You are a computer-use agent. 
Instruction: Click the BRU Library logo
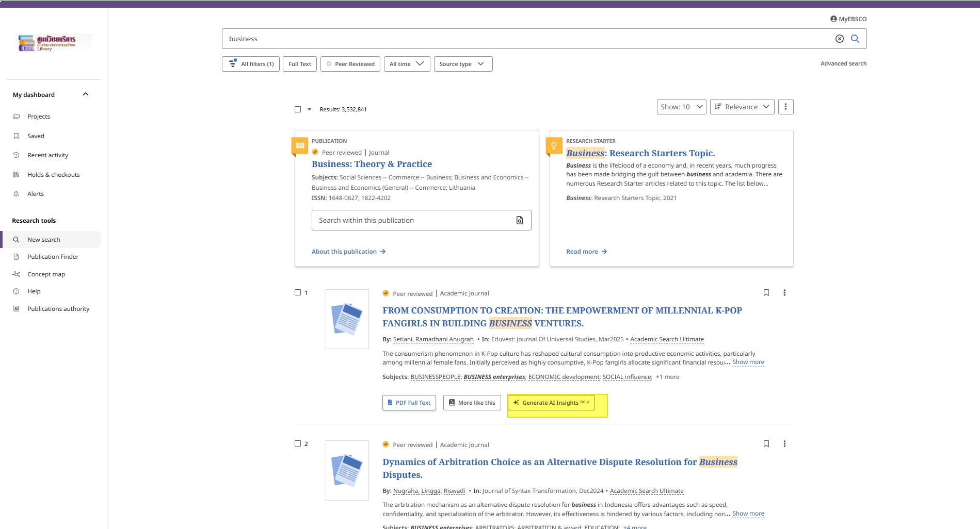coord(54,43)
